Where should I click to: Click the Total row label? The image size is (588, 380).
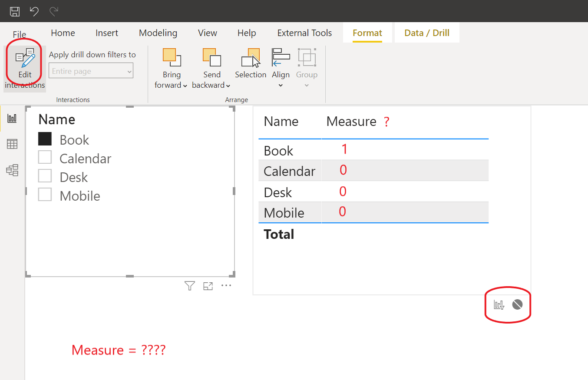click(279, 235)
